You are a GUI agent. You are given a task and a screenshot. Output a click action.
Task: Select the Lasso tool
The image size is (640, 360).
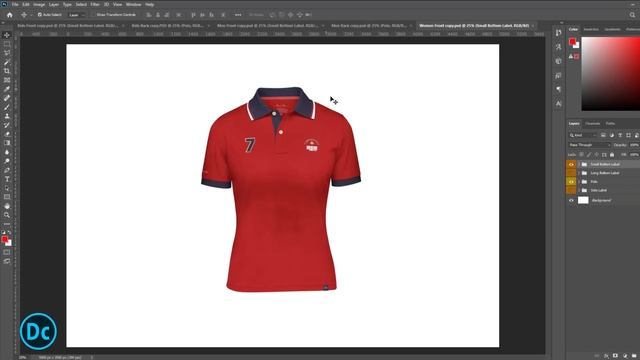click(x=7, y=53)
